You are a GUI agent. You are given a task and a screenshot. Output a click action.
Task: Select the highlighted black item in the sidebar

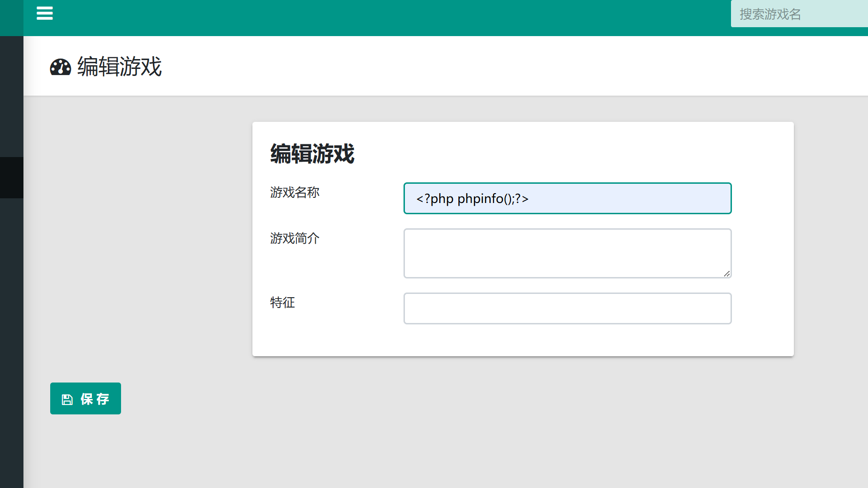coord(11,178)
